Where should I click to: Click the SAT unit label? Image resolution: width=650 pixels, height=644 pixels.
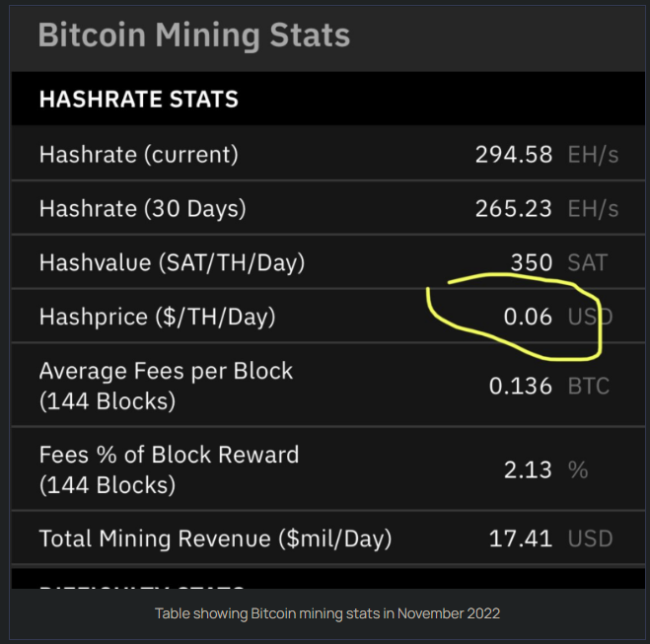tap(588, 262)
